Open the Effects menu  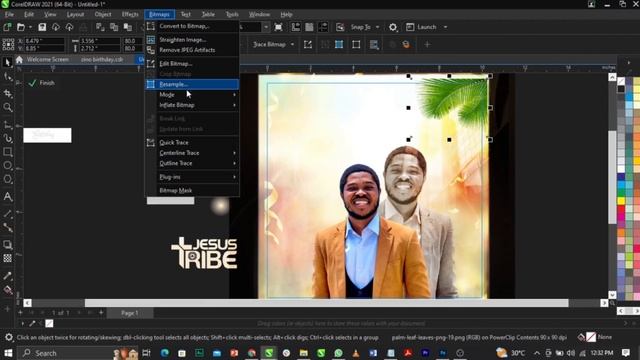(x=130, y=14)
